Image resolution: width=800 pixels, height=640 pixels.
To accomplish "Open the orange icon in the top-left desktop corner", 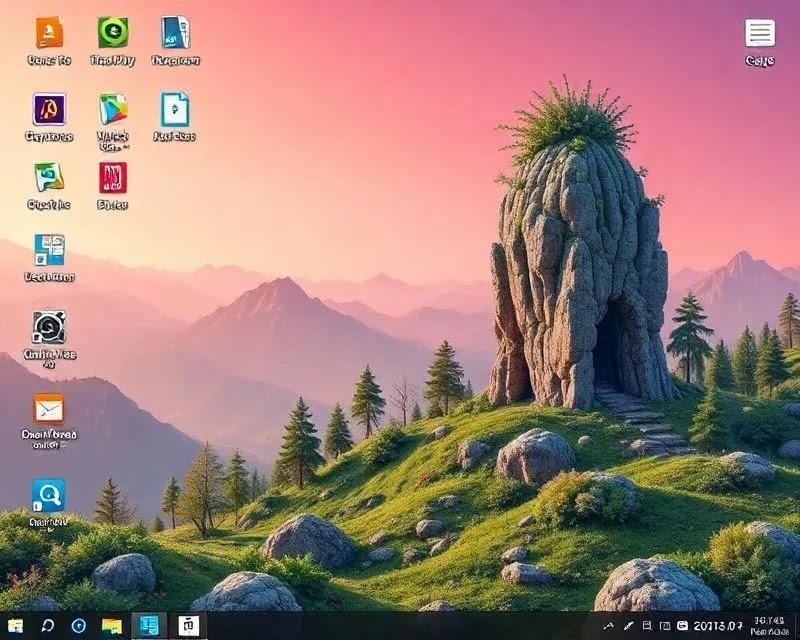I will point(49,33).
